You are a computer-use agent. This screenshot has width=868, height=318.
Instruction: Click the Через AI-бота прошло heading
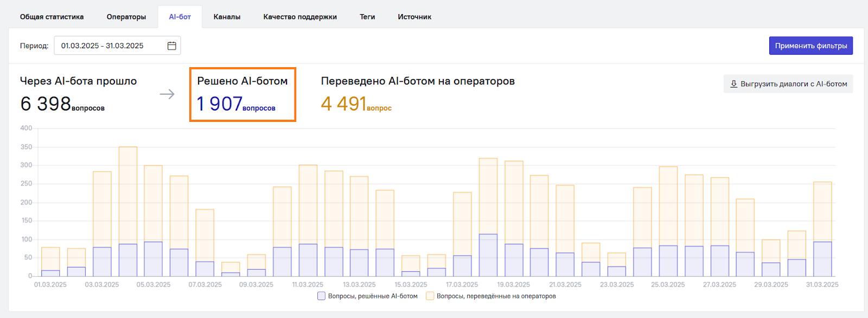coord(78,81)
